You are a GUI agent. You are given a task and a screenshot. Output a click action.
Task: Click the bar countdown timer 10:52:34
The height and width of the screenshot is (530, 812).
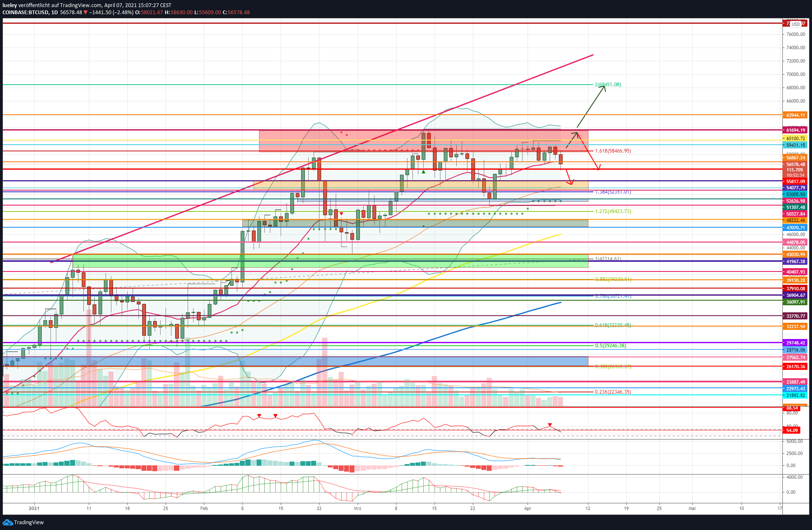pos(795,175)
